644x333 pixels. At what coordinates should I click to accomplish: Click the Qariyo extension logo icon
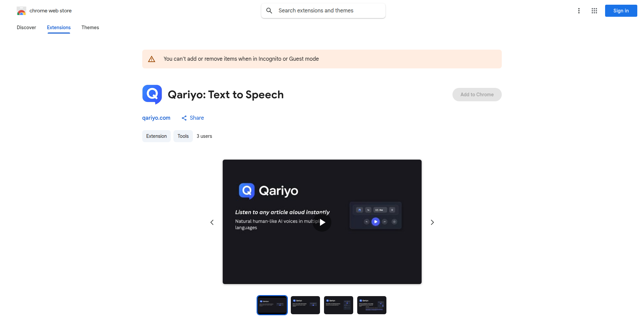click(152, 95)
